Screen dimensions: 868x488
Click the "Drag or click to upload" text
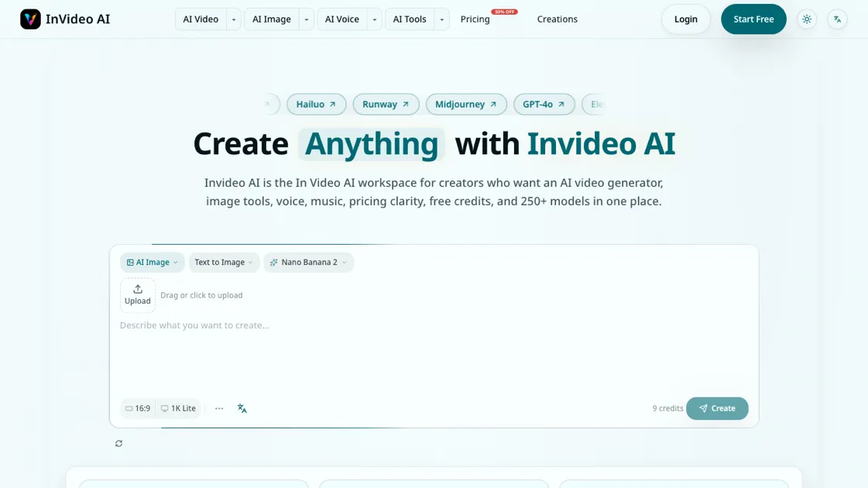click(201, 295)
